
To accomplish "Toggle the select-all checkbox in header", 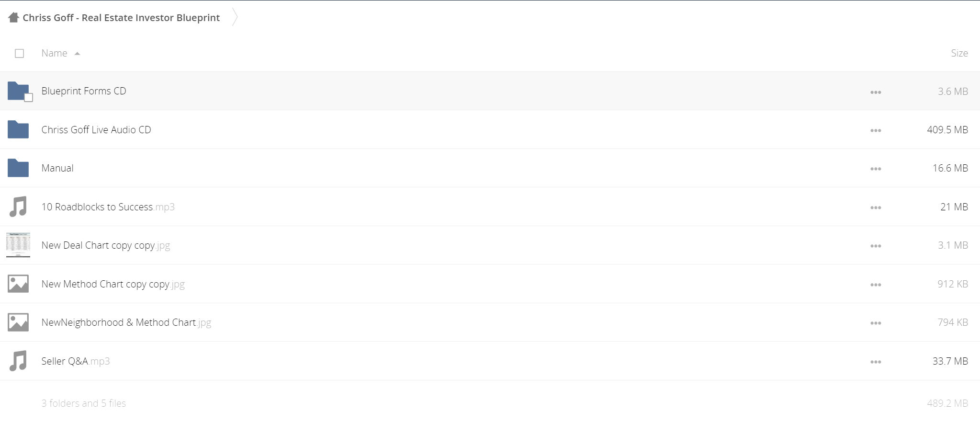I will 19,53.
